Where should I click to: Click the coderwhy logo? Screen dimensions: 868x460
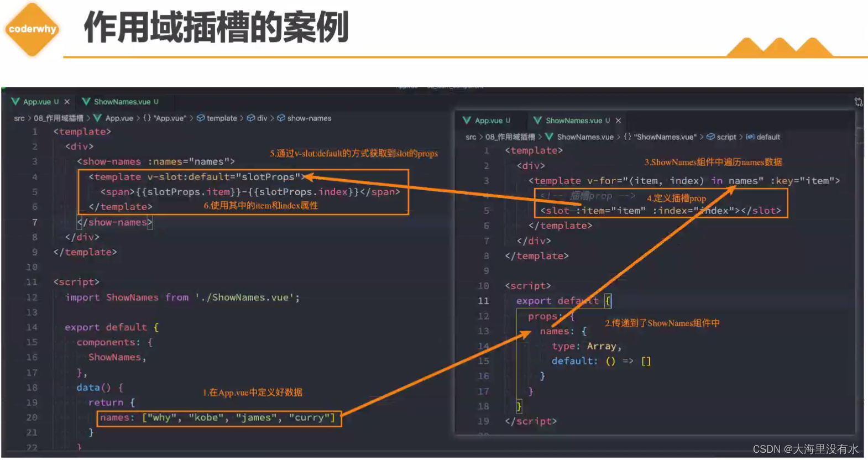coord(32,29)
